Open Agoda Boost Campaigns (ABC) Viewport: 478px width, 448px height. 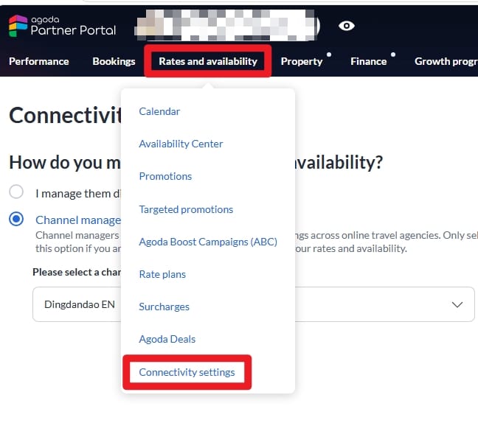(208, 242)
